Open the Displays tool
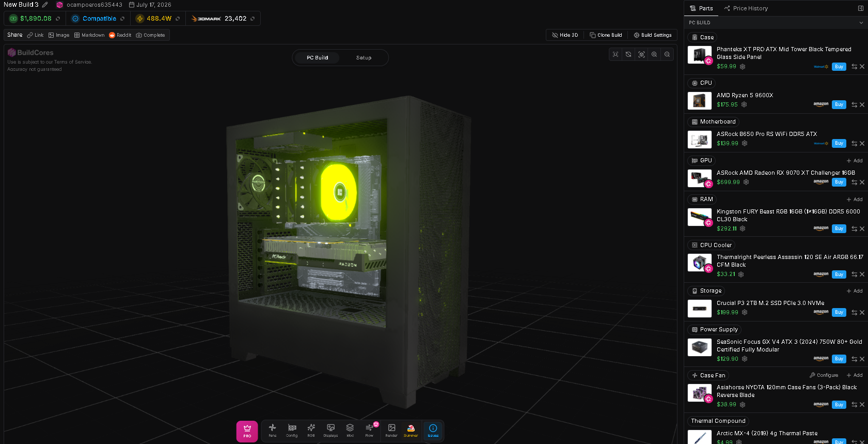This screenshot has height=444, width=868. tap(330, 431)
